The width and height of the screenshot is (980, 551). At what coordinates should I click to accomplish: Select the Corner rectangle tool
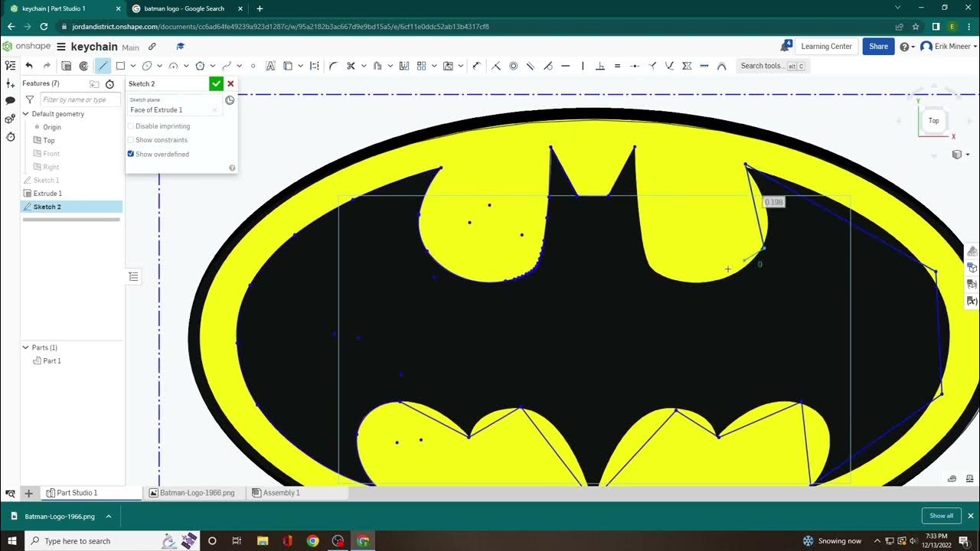pyautogui.click(x=120, y=66)
